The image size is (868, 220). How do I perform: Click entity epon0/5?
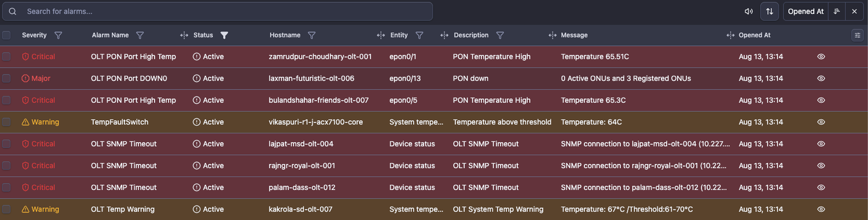pos(403,100)
